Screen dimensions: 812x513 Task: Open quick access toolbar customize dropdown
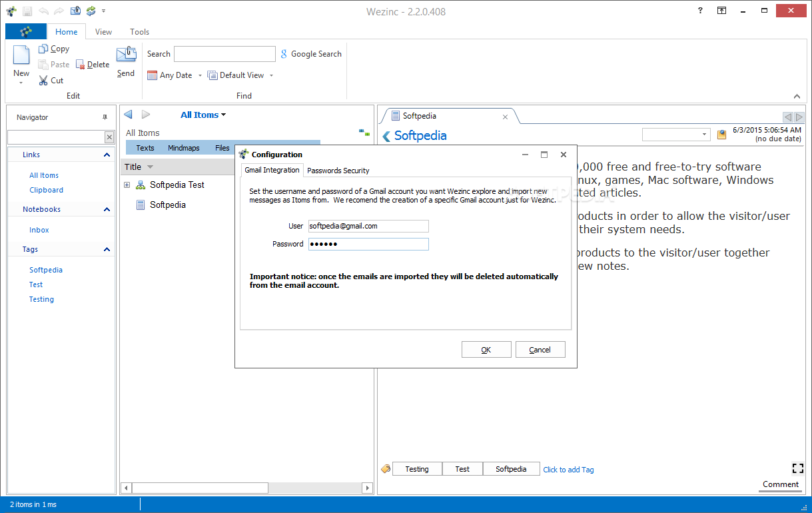[103, 11]
